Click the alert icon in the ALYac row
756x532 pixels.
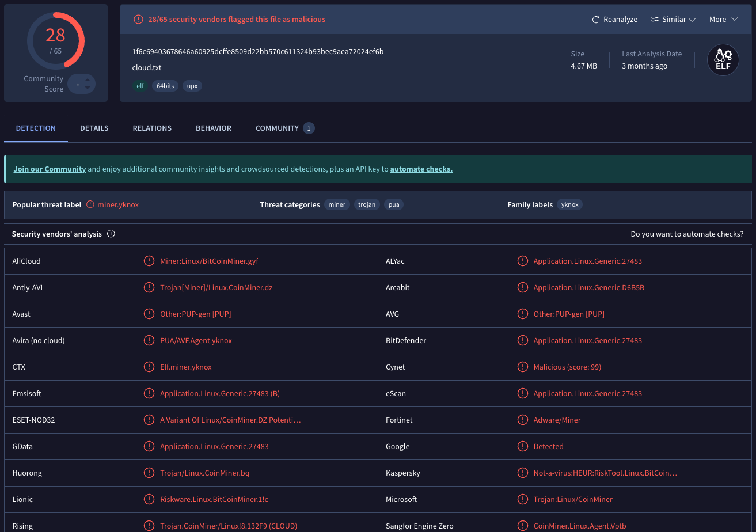(x=523, y=261)
